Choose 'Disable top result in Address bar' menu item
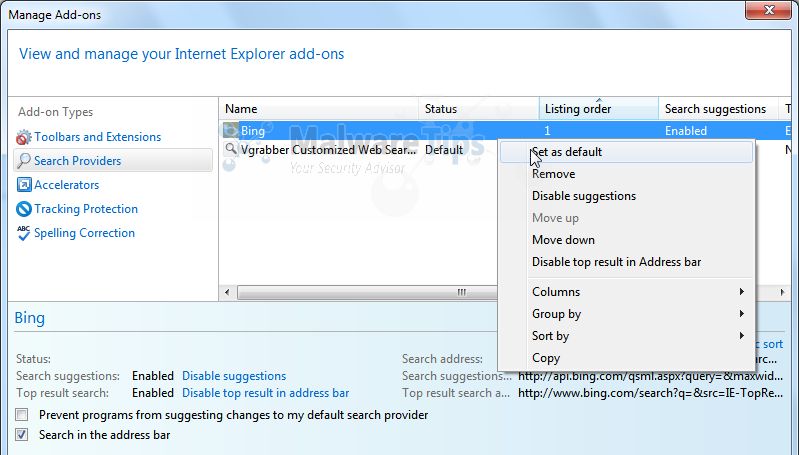 [626, 261]
